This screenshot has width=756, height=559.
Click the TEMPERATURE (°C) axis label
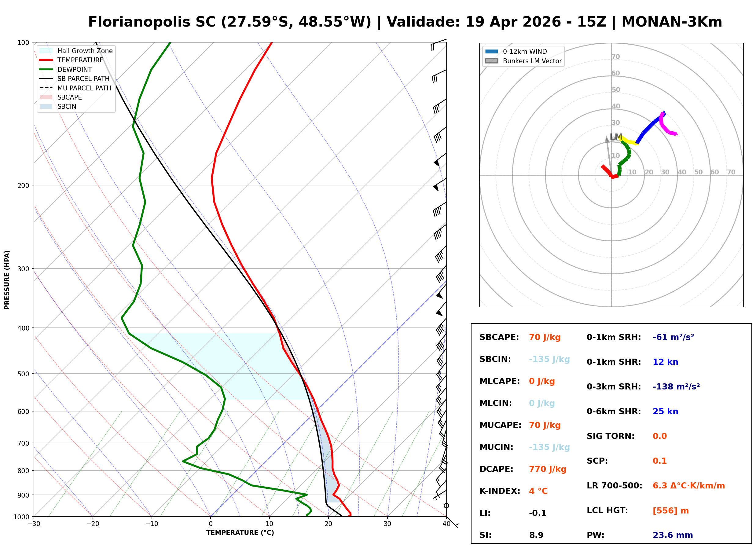point(240,533)
